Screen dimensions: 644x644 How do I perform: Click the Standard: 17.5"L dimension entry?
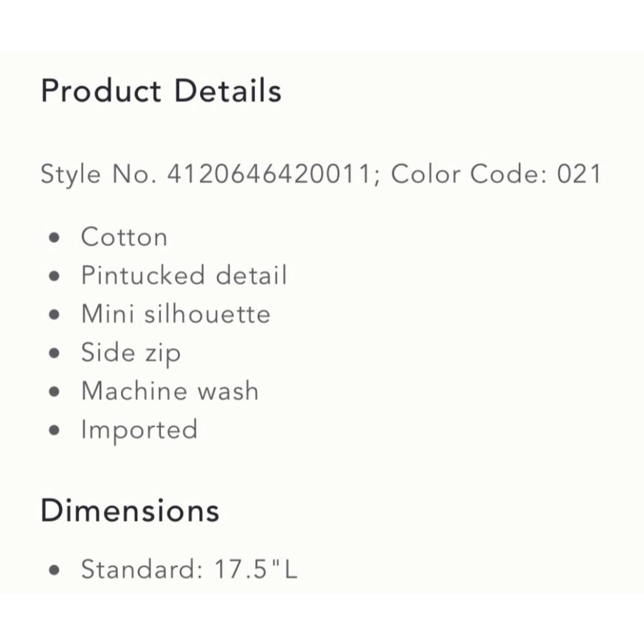189,569
